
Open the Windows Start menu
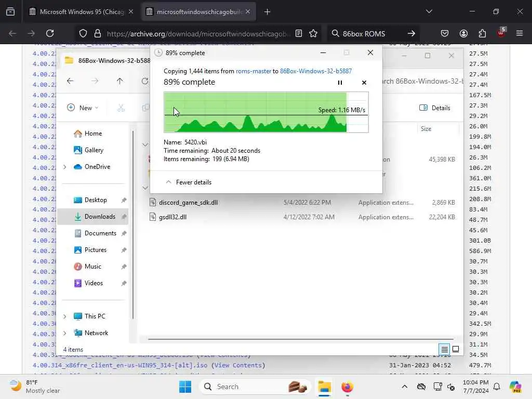185,387
